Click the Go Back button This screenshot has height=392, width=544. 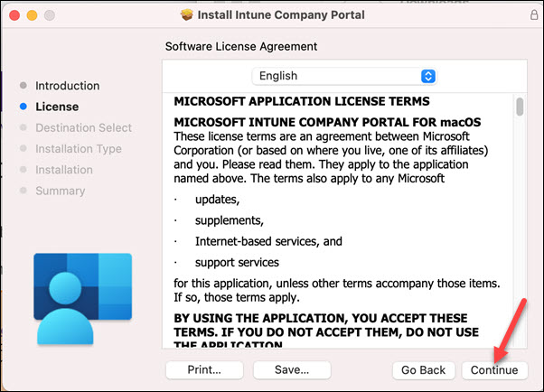point(423,370)
